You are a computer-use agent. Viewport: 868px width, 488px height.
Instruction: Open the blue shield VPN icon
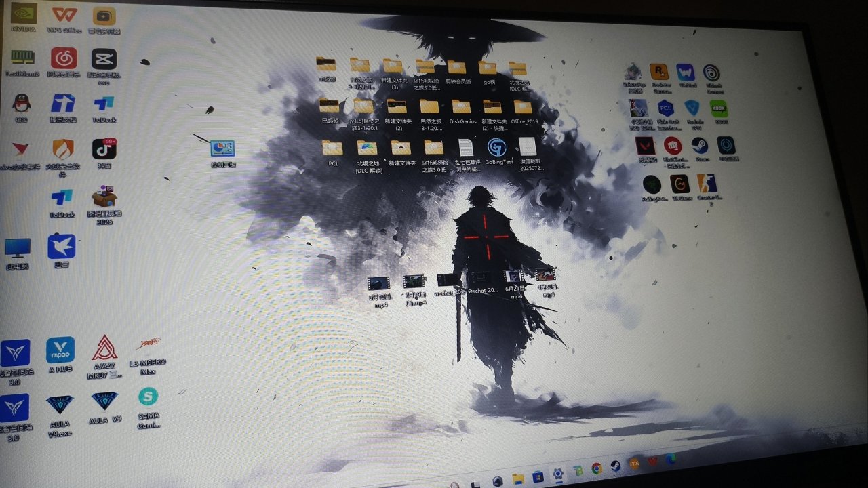(x=692, y=108)
